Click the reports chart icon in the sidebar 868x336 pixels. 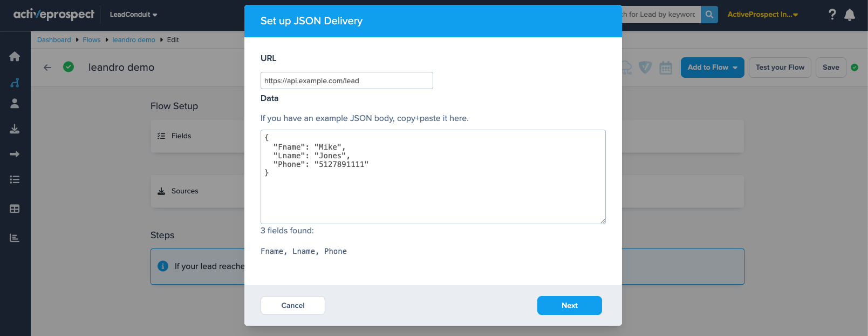15,238
